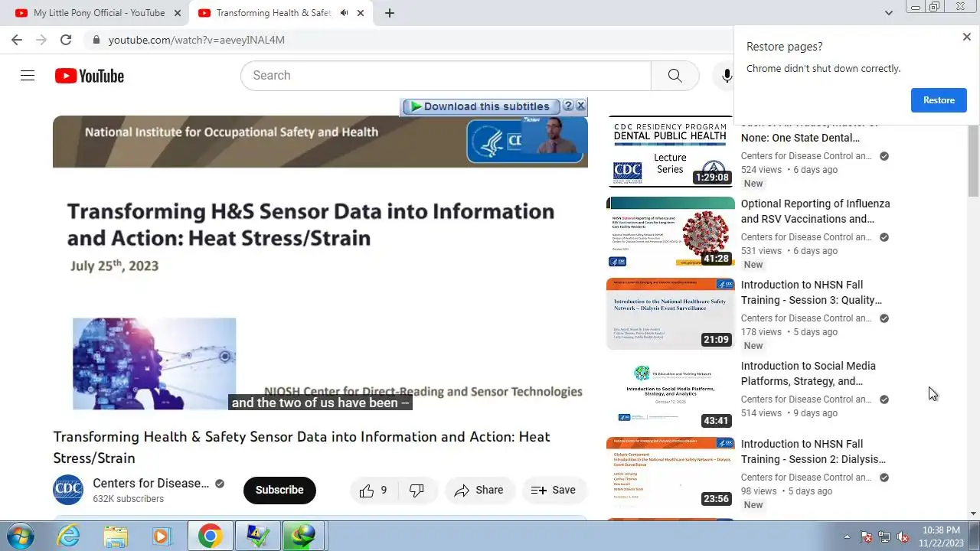Open the globe download manager taskbar icon
Viewport: 980px width, 551px height.
[x=303, y=536]
